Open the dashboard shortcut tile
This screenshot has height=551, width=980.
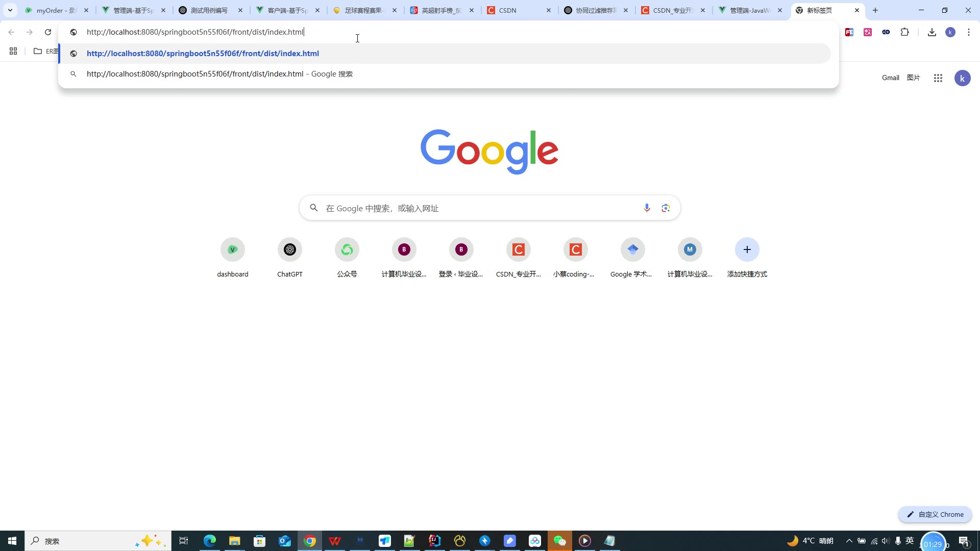click(233, 250)
